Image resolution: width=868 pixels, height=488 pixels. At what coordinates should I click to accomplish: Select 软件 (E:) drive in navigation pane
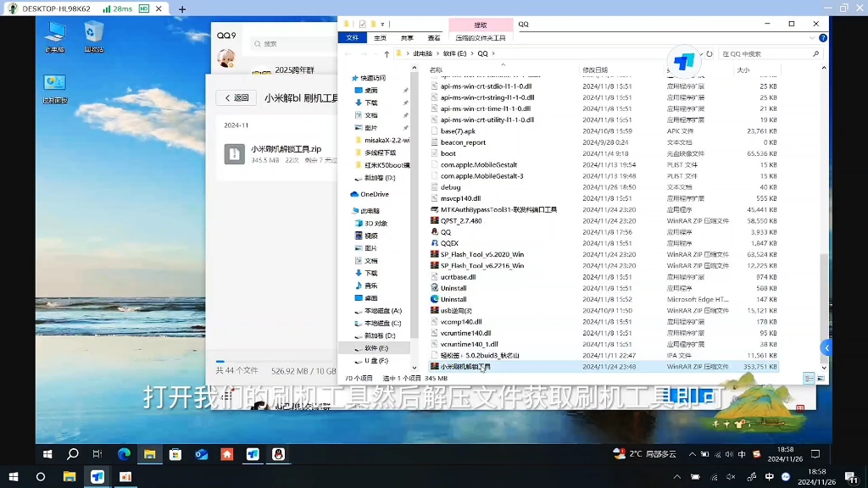[376, 348]
